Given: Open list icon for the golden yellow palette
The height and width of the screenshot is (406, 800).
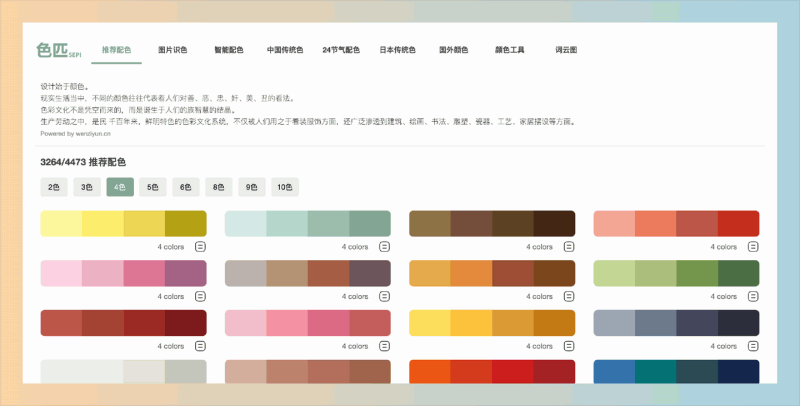Looking at the screenshot, I should point(569,346).
